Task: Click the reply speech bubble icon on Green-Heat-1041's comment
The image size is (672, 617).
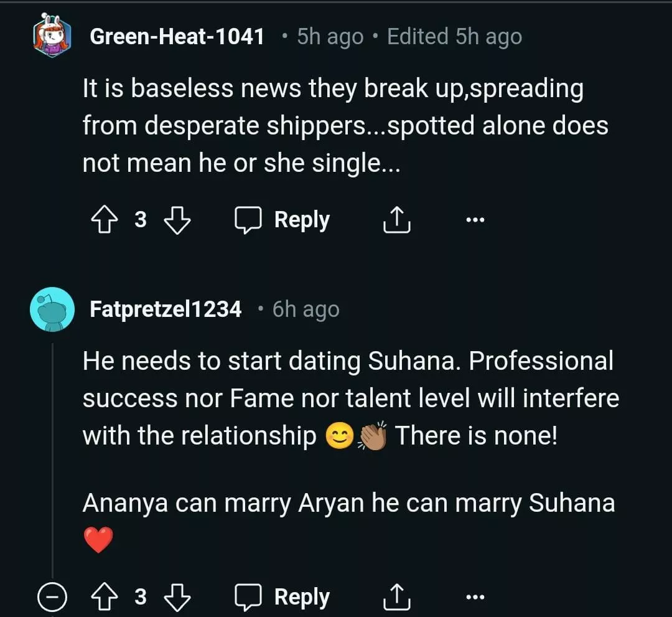Action: pos(248,220)
